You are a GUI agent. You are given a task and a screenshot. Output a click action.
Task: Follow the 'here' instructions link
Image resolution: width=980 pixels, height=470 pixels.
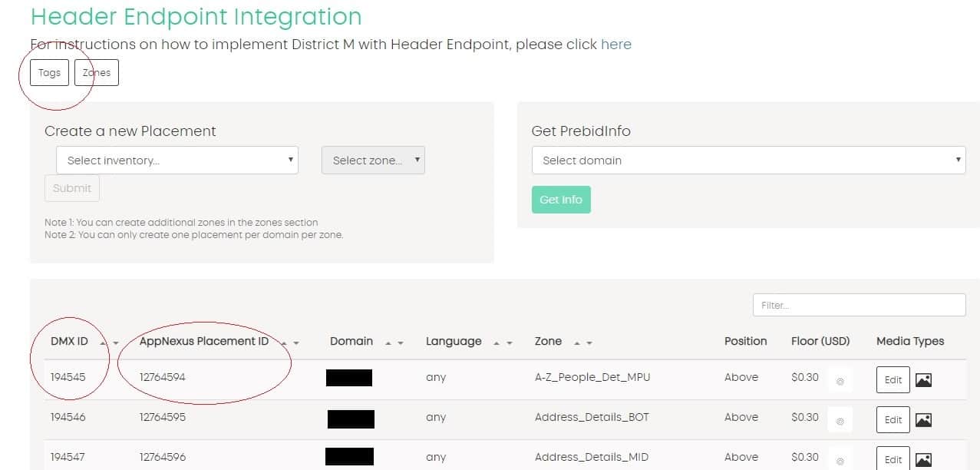[615, 45]
